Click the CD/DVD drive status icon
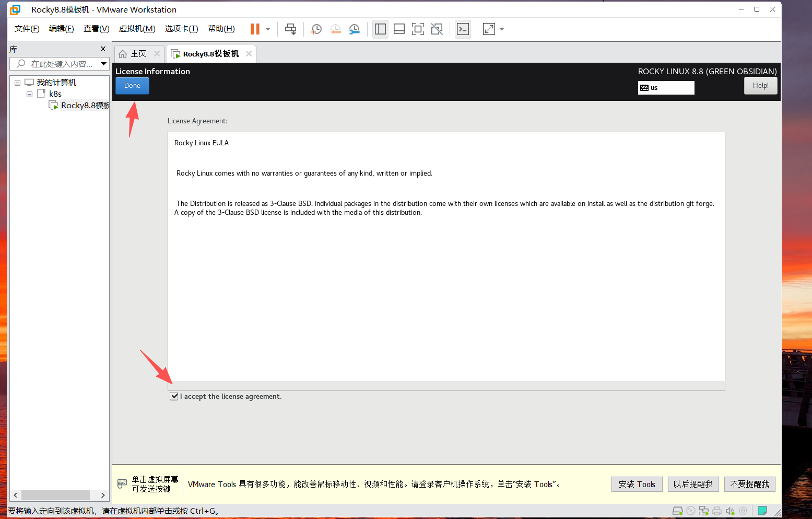This screenshot has width=812, height=519. [x=691, y=511]
